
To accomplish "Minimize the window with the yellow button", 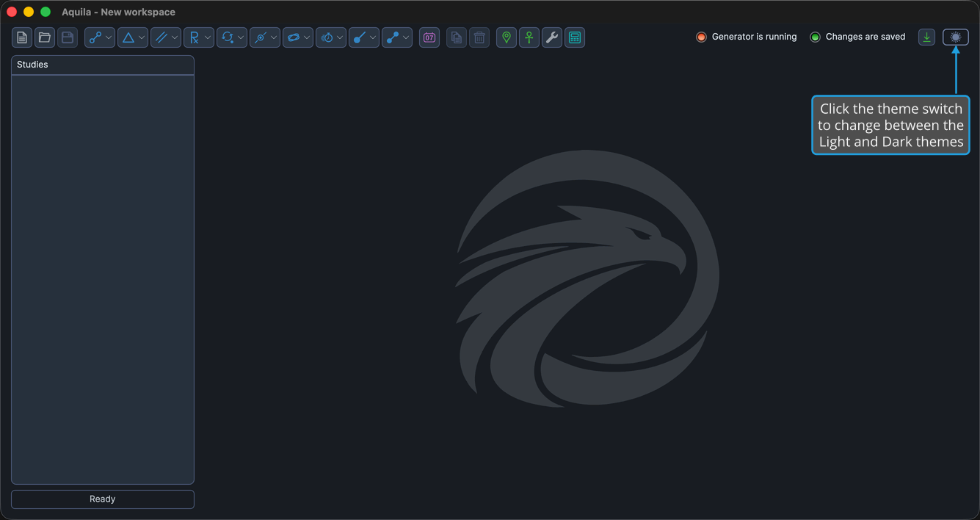I will click(29, 12).
